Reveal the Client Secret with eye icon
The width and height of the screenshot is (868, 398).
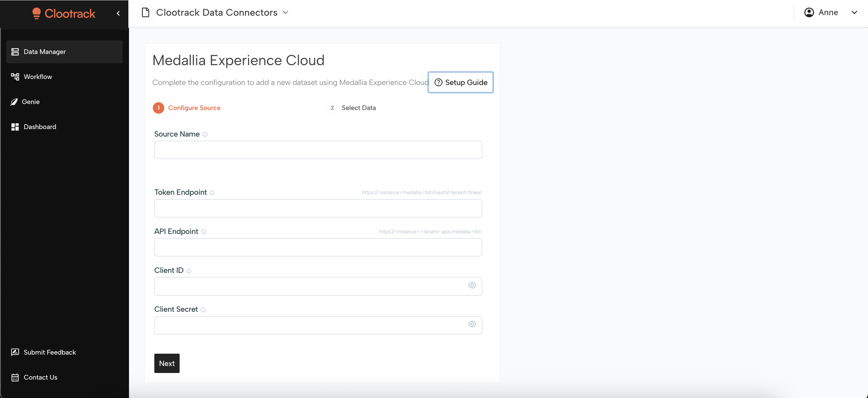(x=472, y=324)
